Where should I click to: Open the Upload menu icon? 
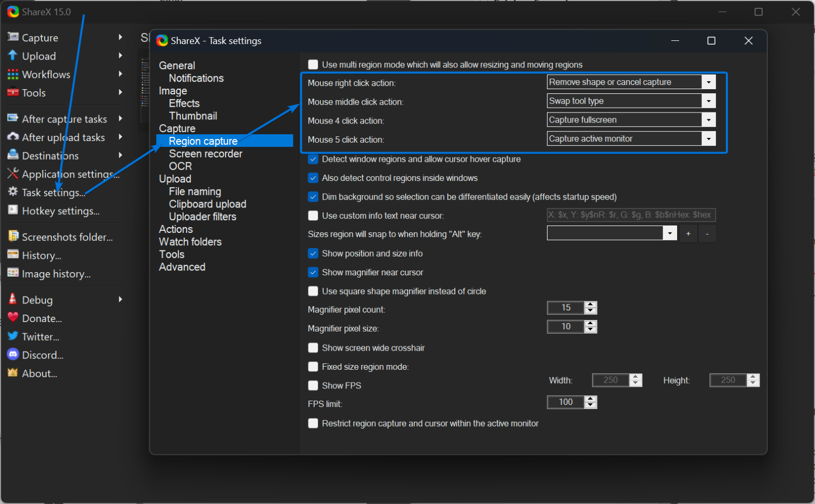click(x=12, y=56)
